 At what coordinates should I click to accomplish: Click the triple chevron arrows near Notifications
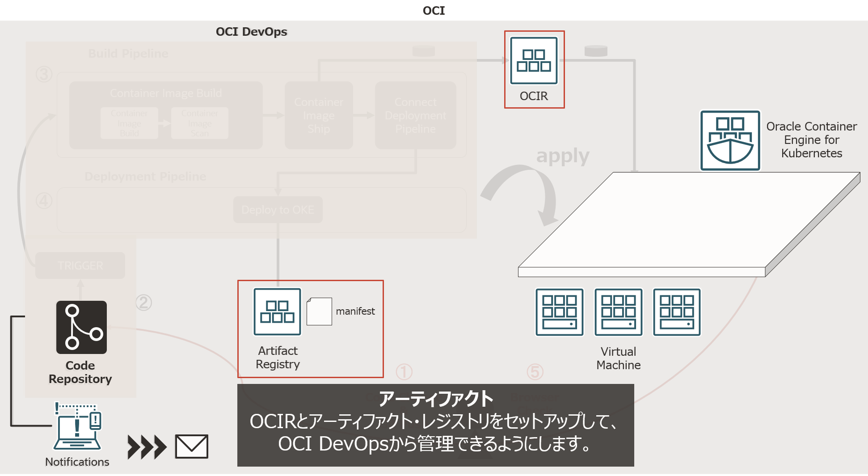[x=147, y=447]
